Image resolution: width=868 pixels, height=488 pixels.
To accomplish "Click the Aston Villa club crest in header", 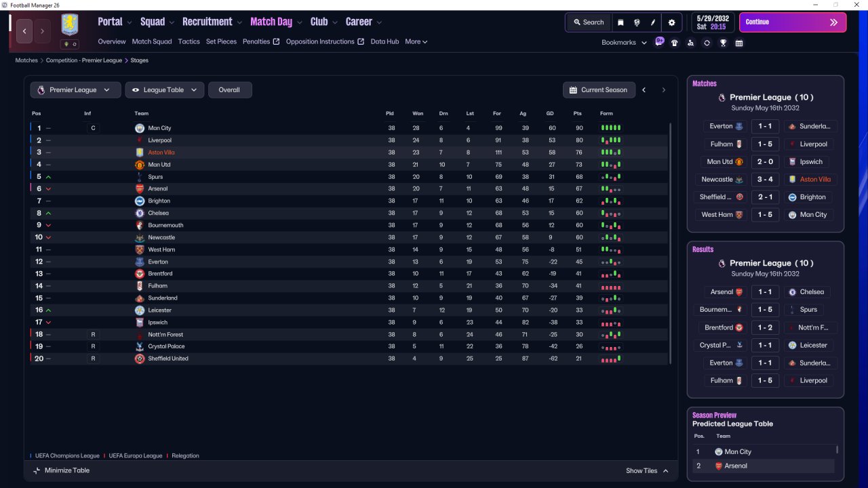I will (x=70, y=24).
